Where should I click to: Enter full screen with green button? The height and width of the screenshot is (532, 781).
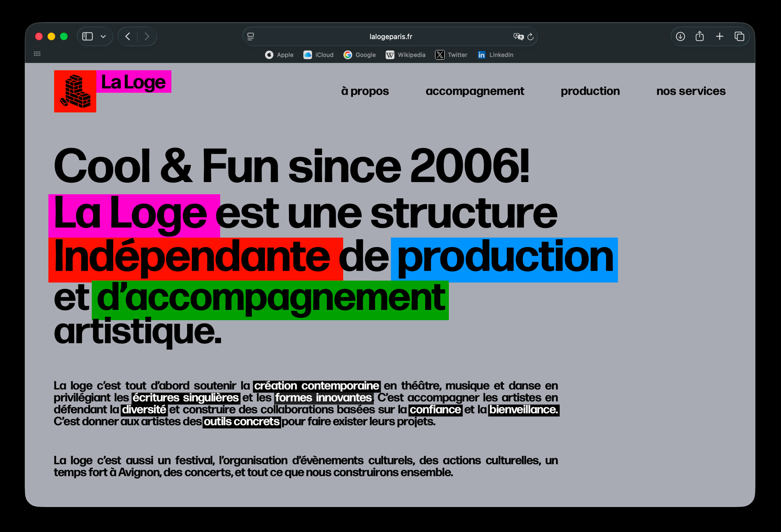click(64, 36)
